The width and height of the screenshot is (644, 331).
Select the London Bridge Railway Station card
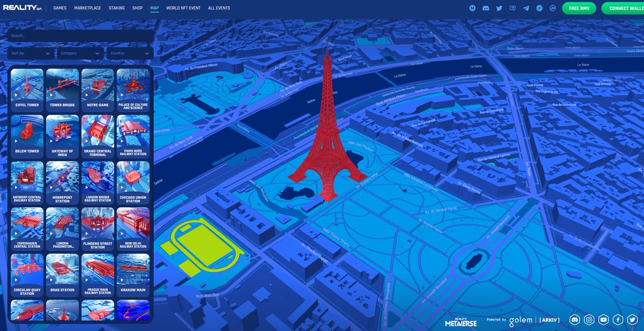(x=98, y=182)
